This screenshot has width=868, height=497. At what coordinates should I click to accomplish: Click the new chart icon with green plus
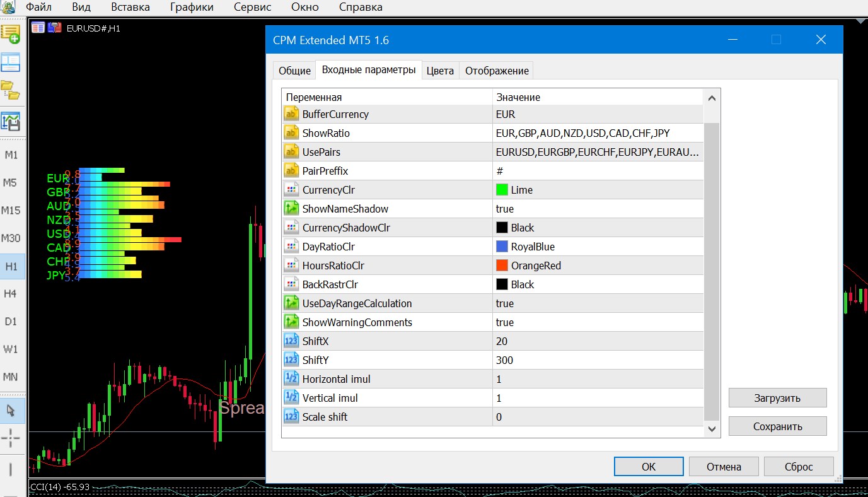click(11, 34)
